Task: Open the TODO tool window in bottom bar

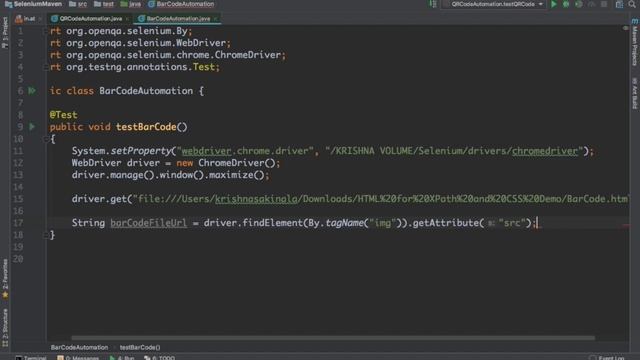Action: point(160,358)
